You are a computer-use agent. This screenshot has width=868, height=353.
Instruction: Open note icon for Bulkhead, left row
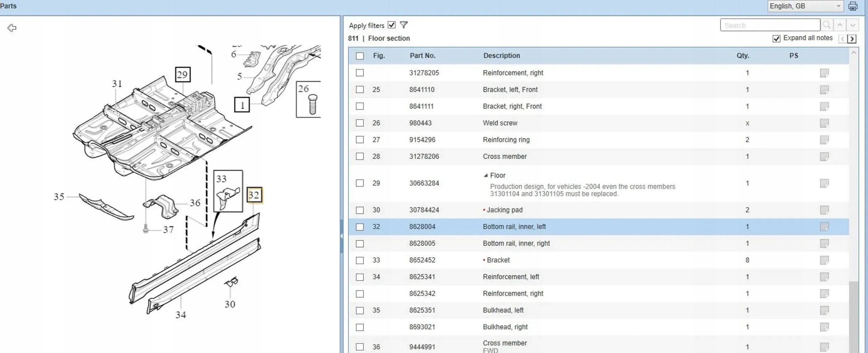click(x=824, y=310)
